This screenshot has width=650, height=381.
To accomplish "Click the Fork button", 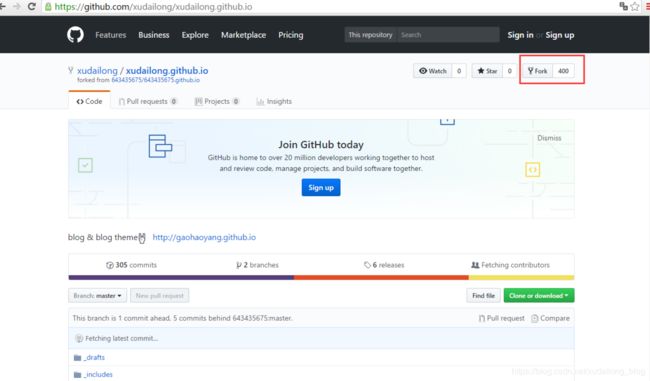I will point(537,71).
